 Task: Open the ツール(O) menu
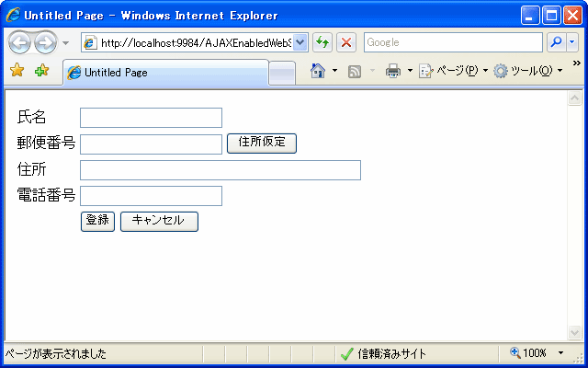point(528,71)
